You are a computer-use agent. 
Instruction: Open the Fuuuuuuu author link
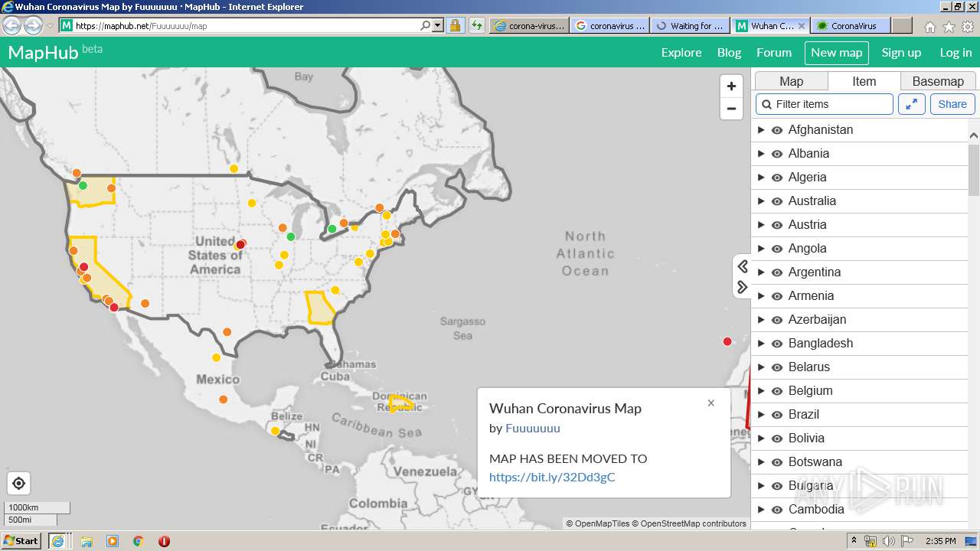click(533, 429)
